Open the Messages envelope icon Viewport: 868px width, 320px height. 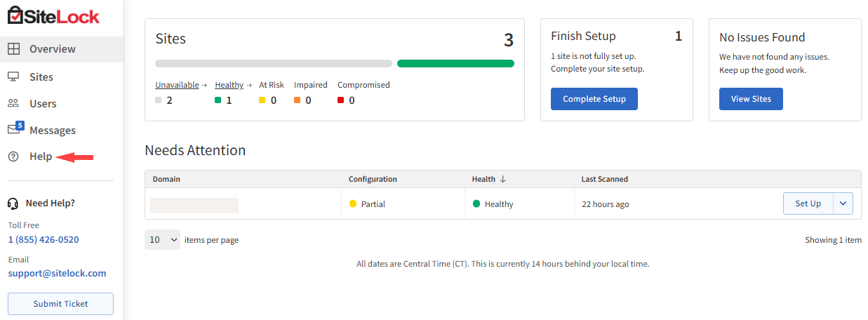click(x=14, y=130)
